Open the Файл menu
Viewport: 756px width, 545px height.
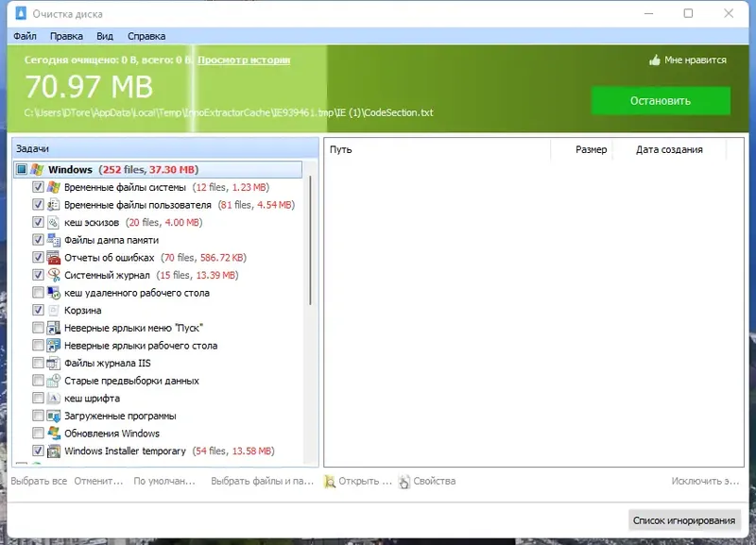25,35
